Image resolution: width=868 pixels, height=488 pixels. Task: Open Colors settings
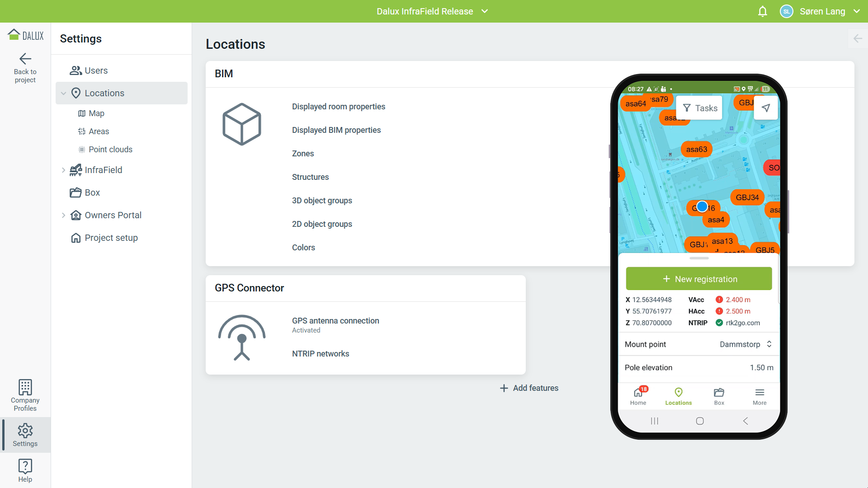pyautogui.click(x=303, y=248)
